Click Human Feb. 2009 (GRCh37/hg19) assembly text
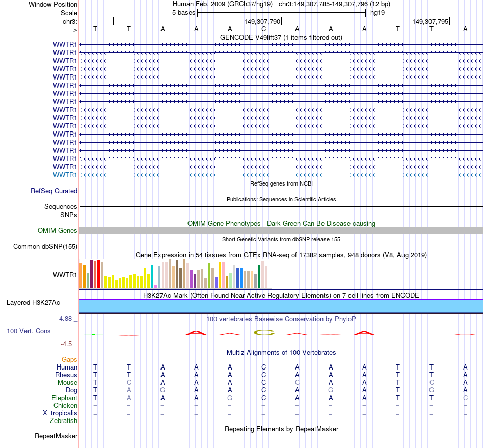 pos(223,4)
